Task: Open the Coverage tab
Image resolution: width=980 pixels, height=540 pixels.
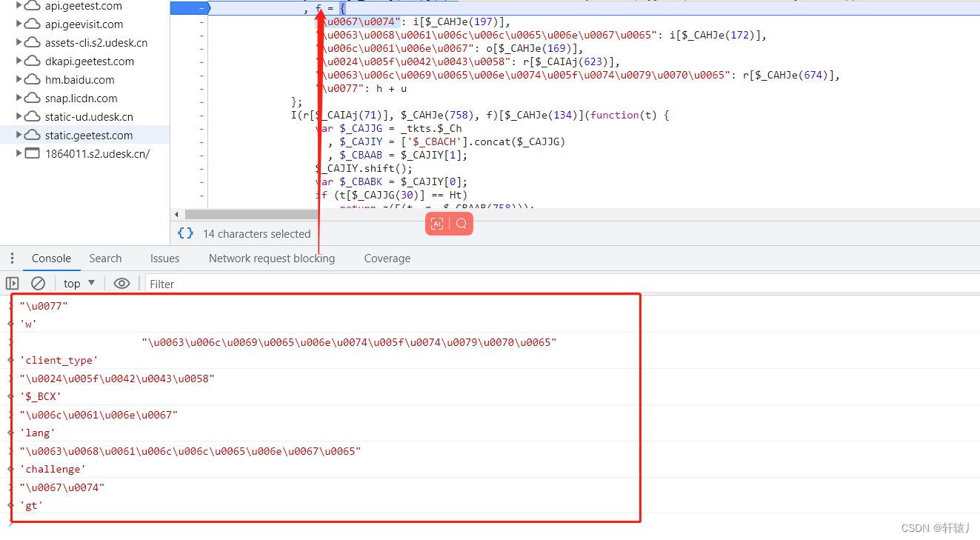Action: click(x=387, y=259)
